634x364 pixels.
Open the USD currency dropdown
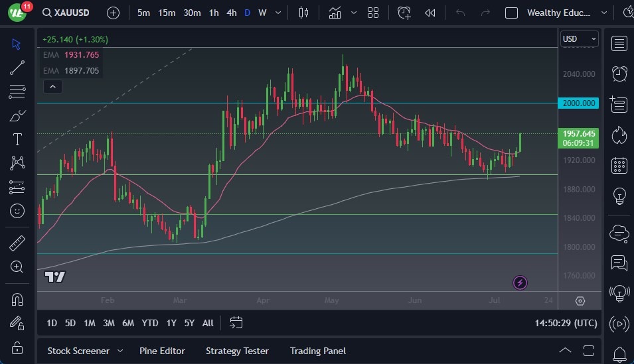(x=579, y=39)
